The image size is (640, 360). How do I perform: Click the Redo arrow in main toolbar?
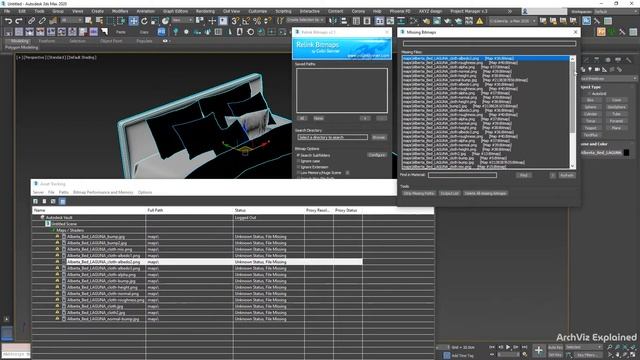pyautogui.click(x=19, y=21)
